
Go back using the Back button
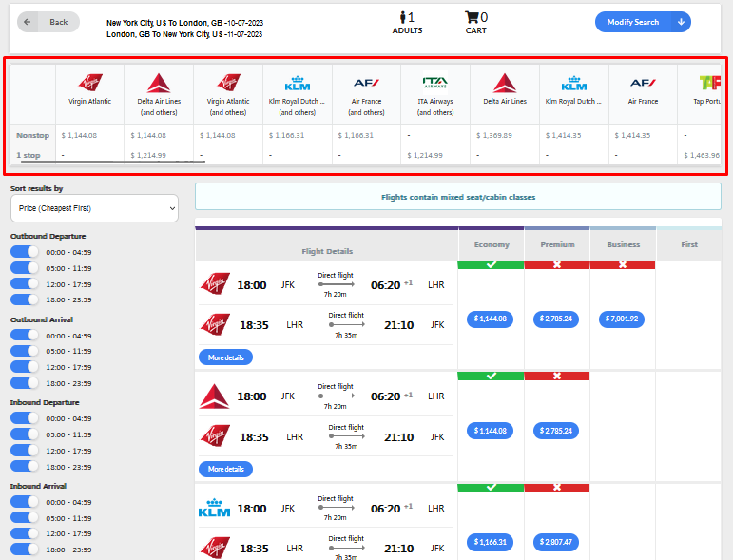48,22
